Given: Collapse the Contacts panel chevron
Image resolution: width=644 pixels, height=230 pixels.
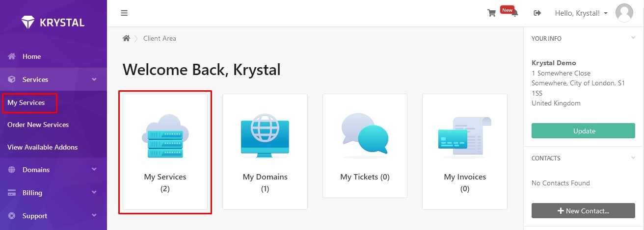Looking at the screenshot, I should pyautogui.click(x=633, y=157).
